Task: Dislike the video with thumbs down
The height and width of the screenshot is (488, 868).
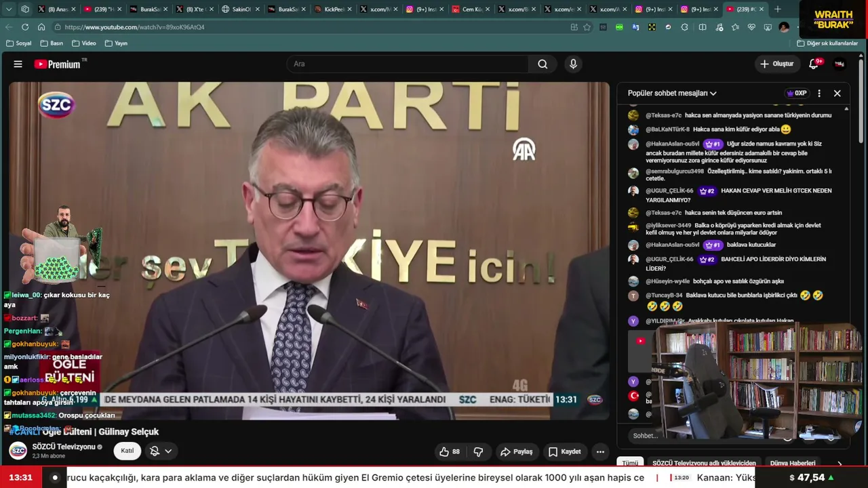Action: [x=478, y=451]
